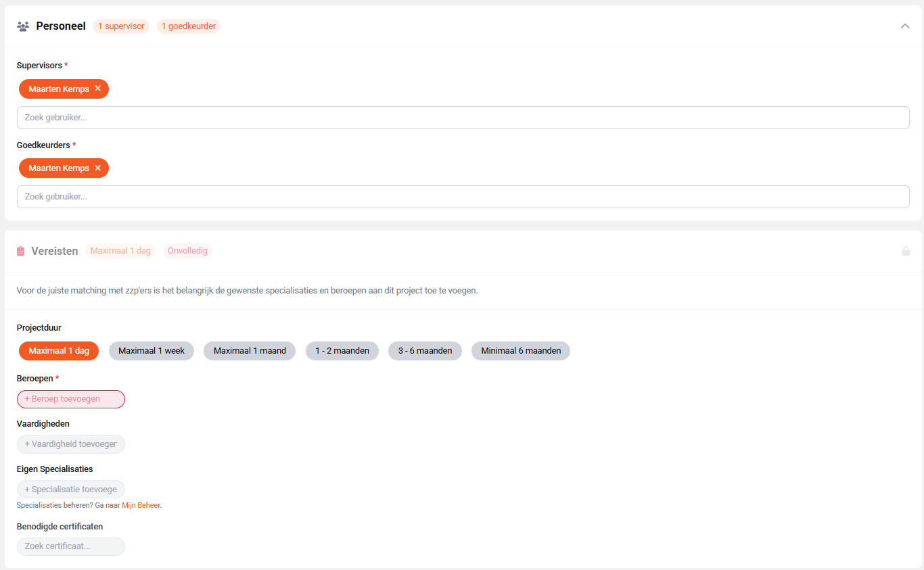Pick the 1 - 2 maanden option
Viewport: 924px width, 570px height.
(342, 351)
